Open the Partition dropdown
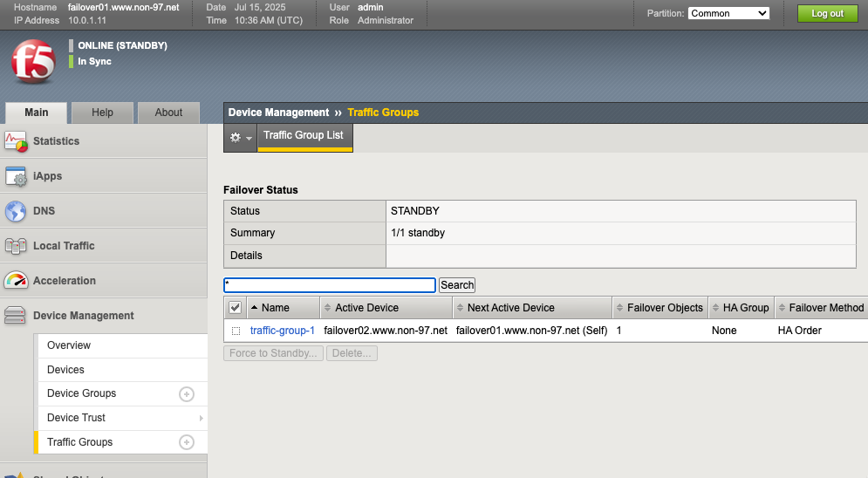The height and width of the screenshot is (478, 868). 728,13
